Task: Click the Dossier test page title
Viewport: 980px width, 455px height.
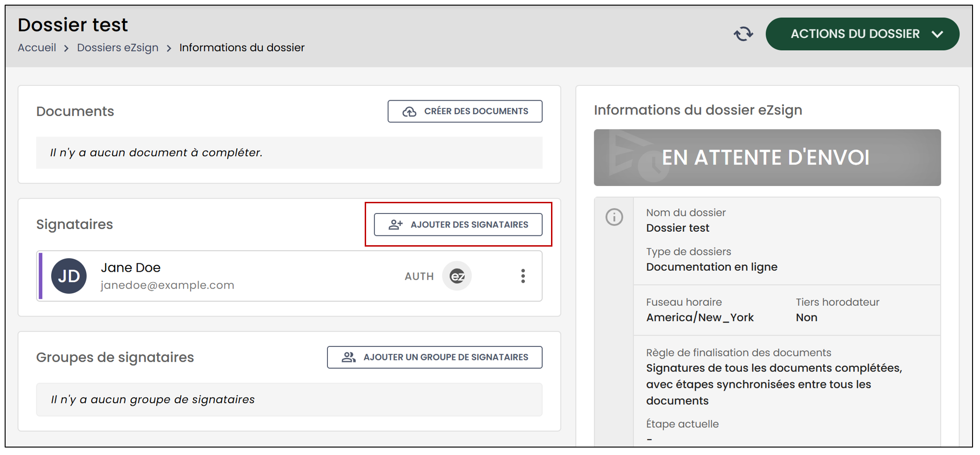Action: tap(73, 25)
